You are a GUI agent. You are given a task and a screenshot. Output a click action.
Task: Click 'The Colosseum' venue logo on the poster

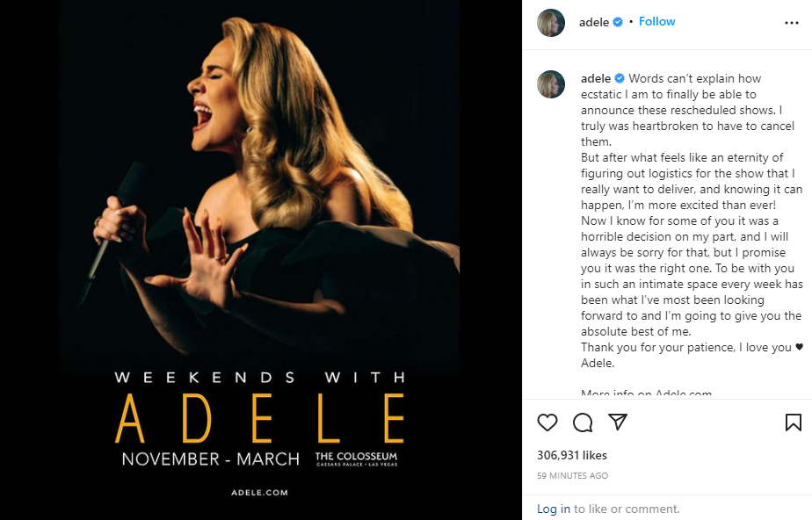pos(356,459)
